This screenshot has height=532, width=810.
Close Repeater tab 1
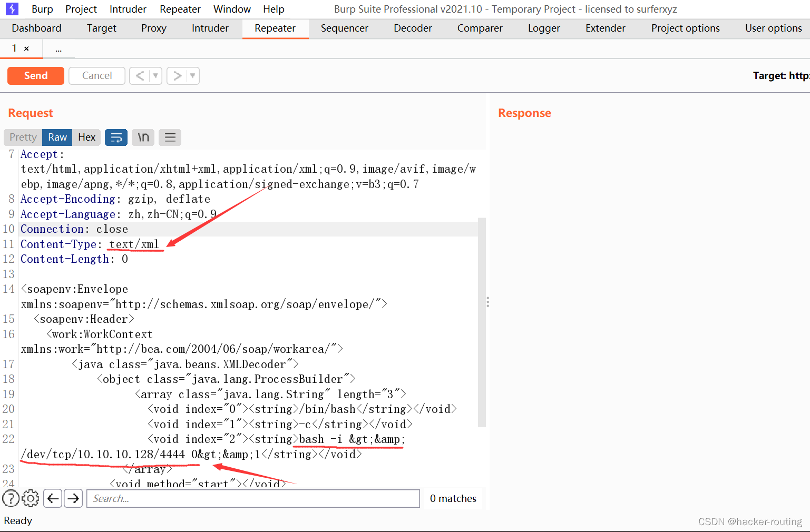pyautogui.click(x=26, y=48)
